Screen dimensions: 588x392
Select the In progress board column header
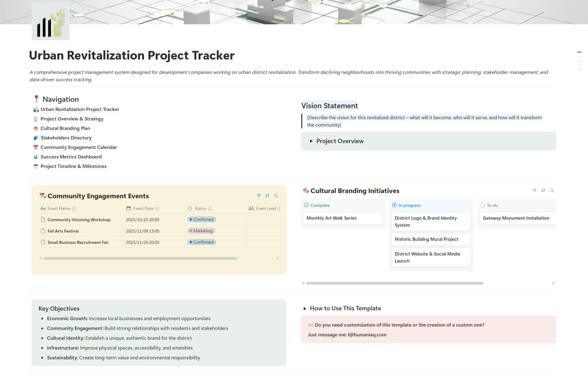coord(409,205)
